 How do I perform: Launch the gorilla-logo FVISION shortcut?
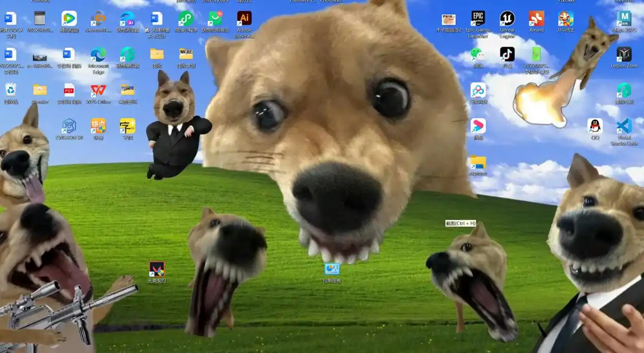pos(69,126)
